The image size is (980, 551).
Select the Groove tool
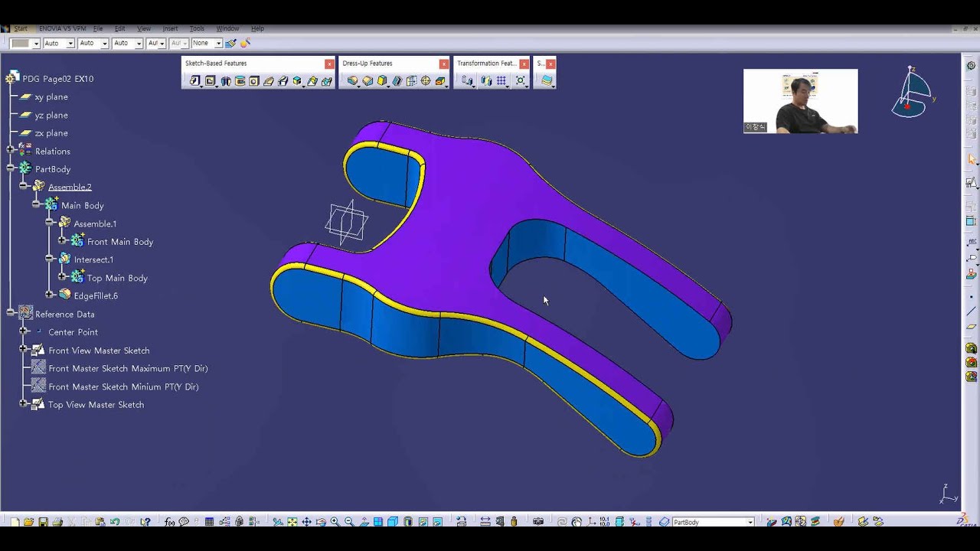240,81
